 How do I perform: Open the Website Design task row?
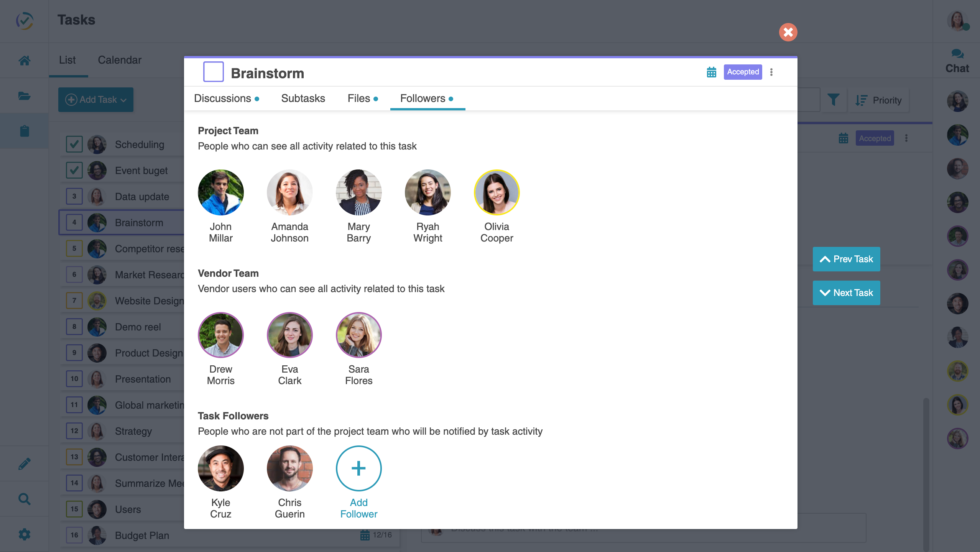tap(123, 301)
